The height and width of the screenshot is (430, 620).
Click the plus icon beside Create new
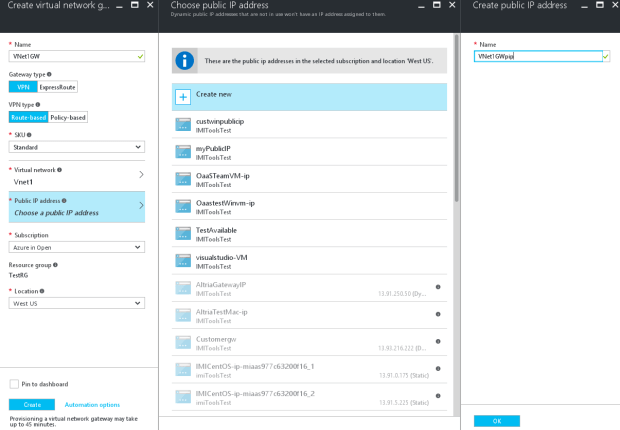pyautogui.click(x=183, y=97)
